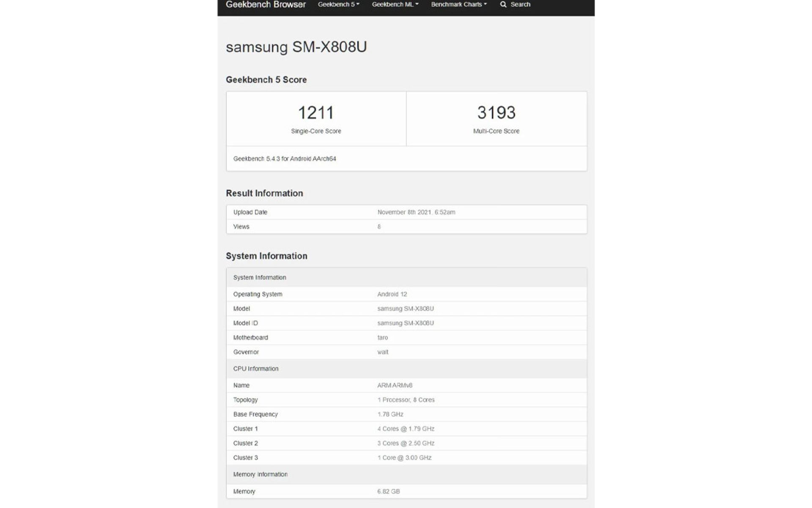This screenshot has height=508, width=812.
Task: Click the Multi-Core Score label
Action: (496, 131)
